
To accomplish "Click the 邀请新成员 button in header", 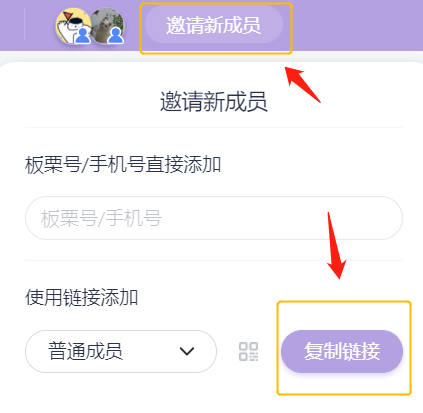I will (x=214, y=24).
